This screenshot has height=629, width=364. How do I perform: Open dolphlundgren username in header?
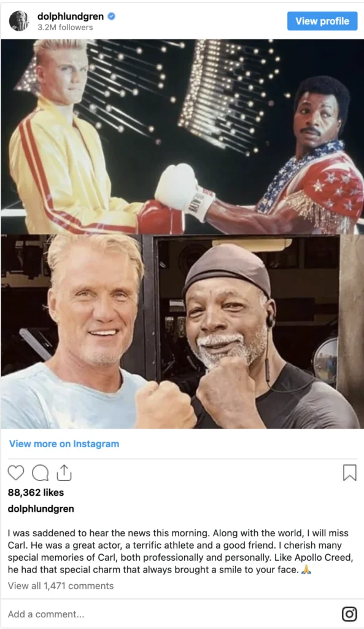pyautogui.click(x=71, y=17)
